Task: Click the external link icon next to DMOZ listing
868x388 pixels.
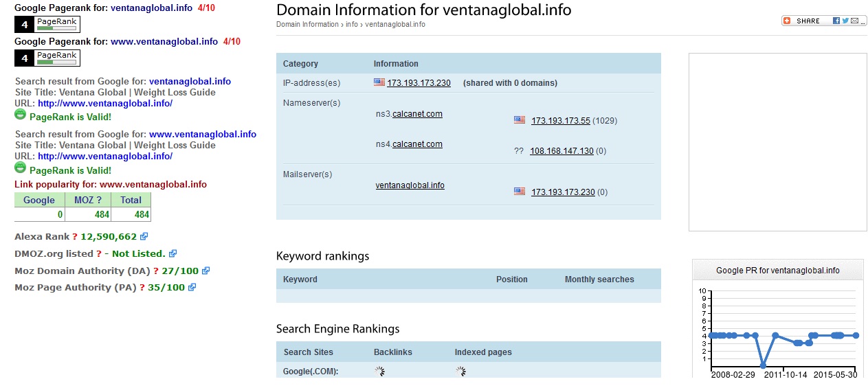Action: tap(173, 253)
